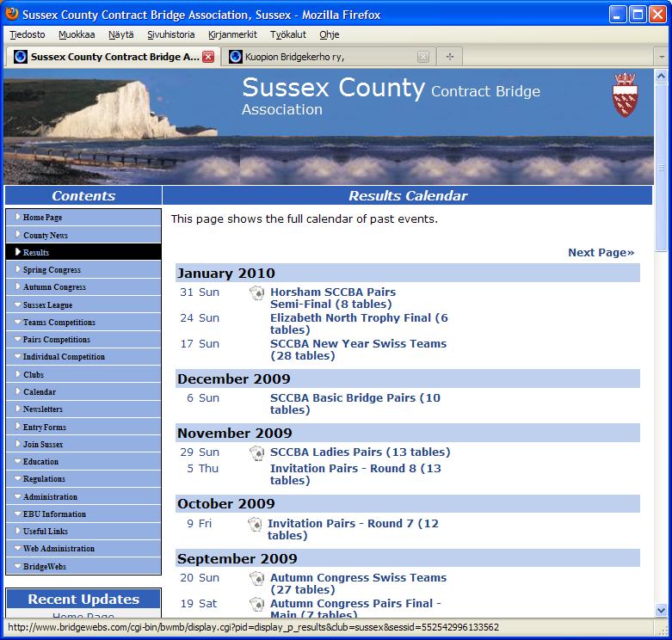672x640 pixels.
Task: Expand the Administration menu
Action: click(83, 496)
